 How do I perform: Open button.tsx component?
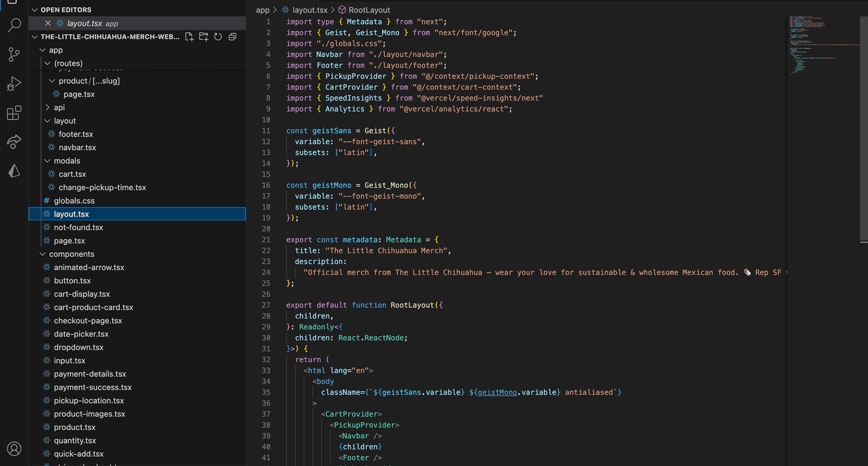point(137,281)
